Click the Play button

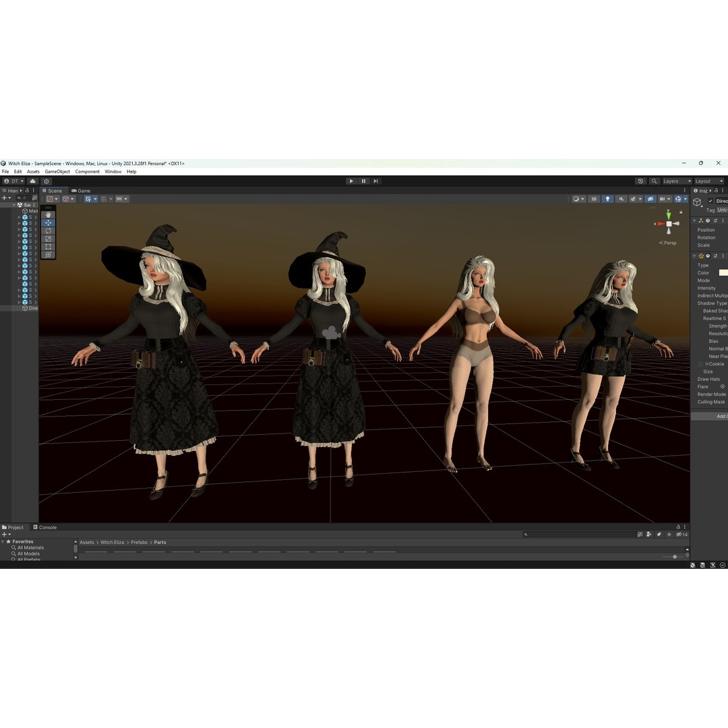click(x=351, y=181)
